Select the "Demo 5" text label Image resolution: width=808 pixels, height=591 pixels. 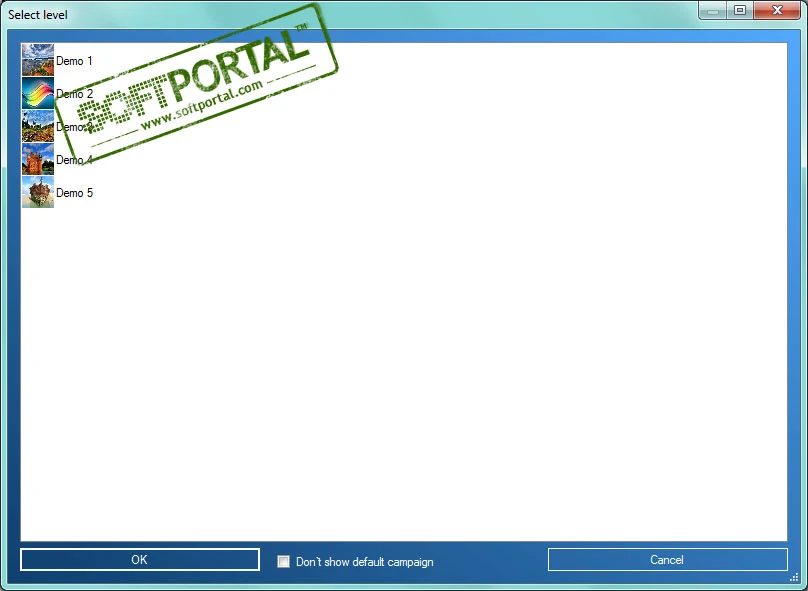pyautogui.click(x=74, y=193)
